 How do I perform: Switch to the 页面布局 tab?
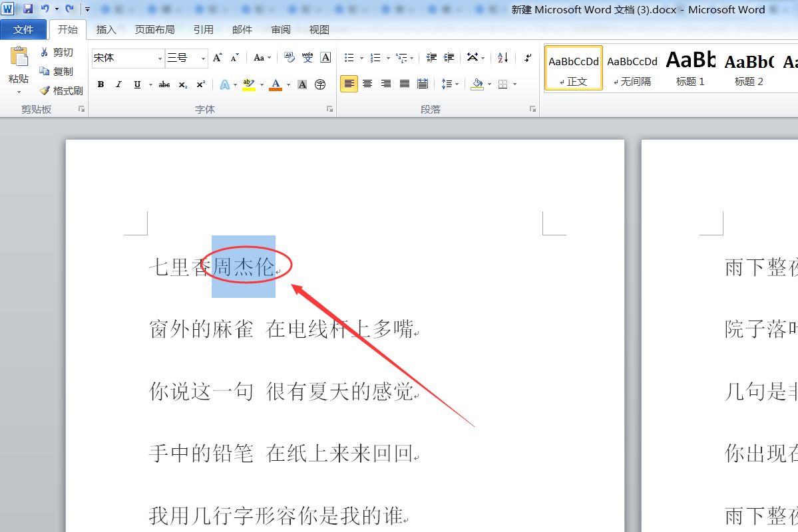(x=154, y=30)
